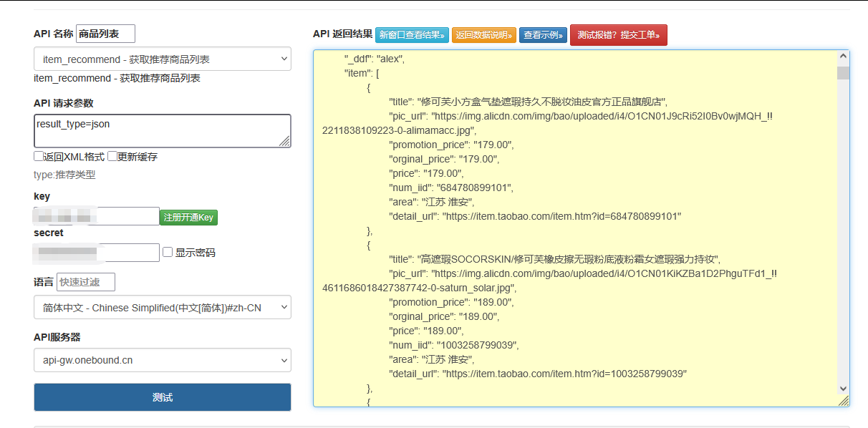Viewport: 868px width, 428px height.
Task: Click the title line 修可芙小方盒气垫遮瑕
Action: pyautogui.click(x=529, y=102)
